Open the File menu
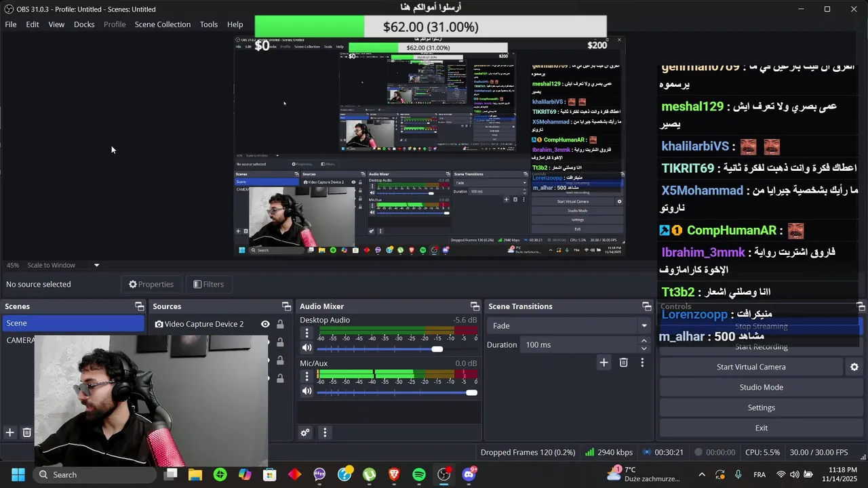Screen dimensions: 868x488 coord(11,24)
